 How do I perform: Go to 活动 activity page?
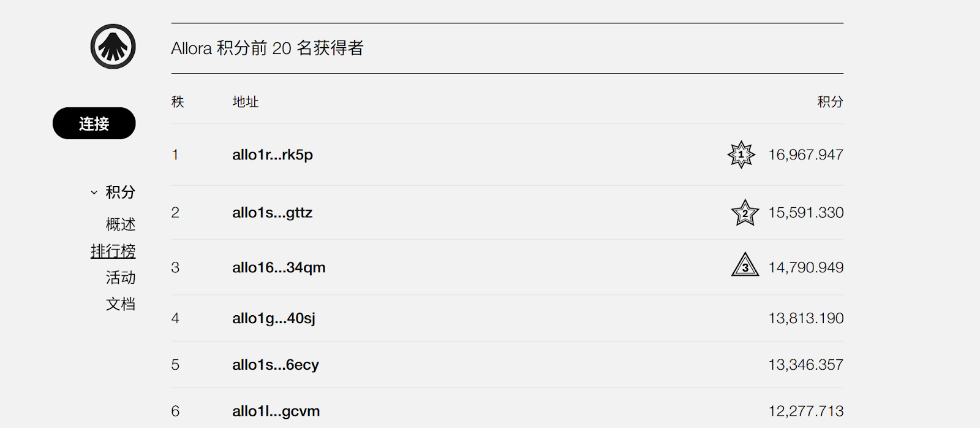coord(120,278)
